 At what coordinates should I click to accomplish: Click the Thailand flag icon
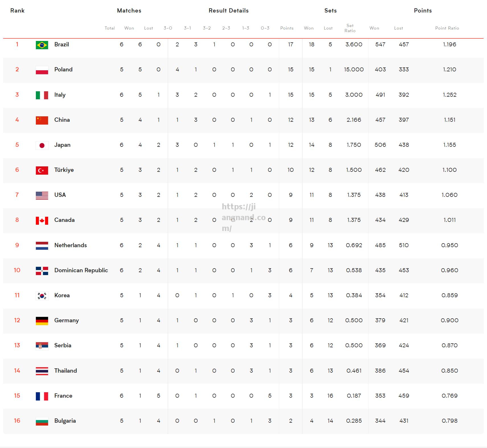(x=42, y=371)
